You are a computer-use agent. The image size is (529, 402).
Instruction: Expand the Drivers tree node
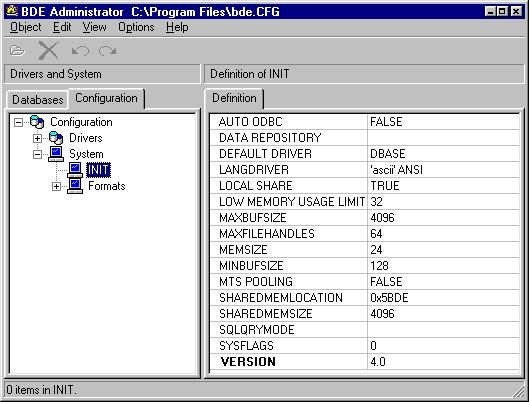coord(37,138)
